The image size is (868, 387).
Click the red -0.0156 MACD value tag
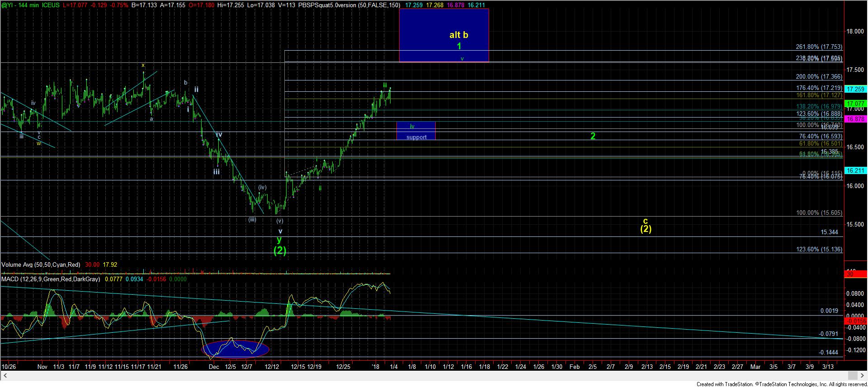point(855,321)
